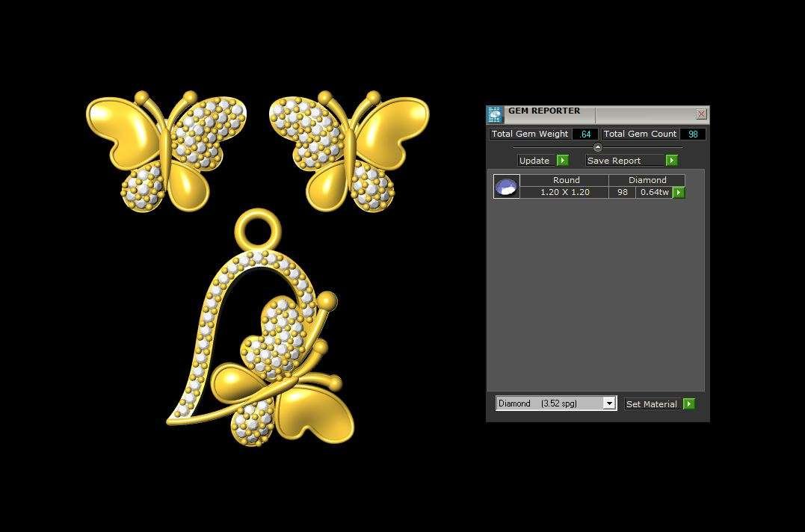
Task: Collapse the panel using the small up-arrow
Action: [597, 147]
